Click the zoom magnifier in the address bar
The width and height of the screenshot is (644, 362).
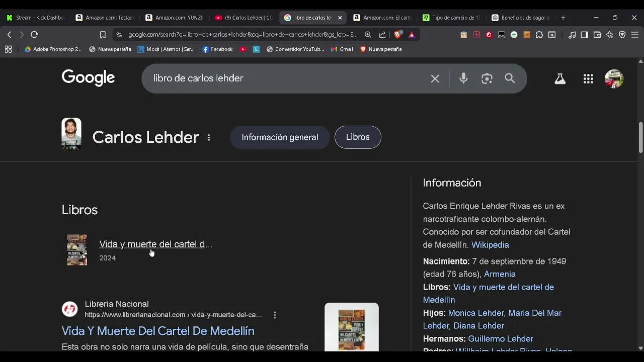click(x=368, y=35)
